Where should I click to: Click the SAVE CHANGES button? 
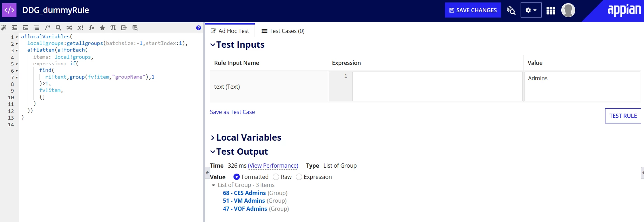(473, 10)
